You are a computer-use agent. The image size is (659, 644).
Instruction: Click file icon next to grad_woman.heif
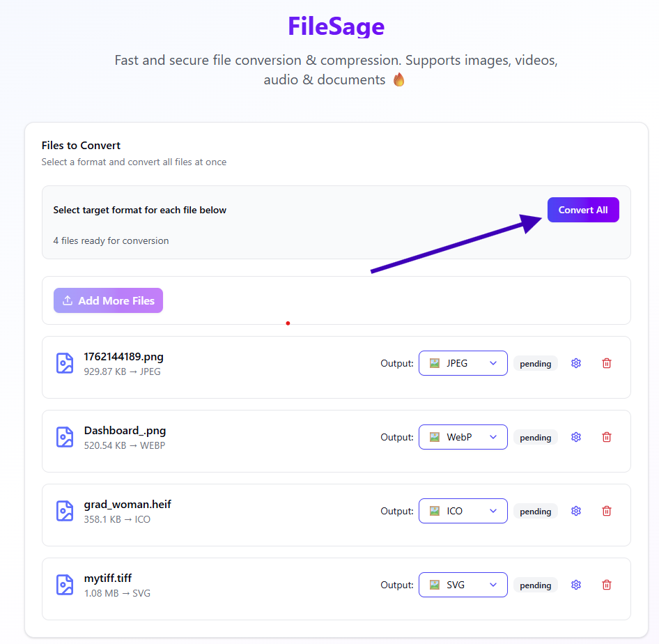[x=65, y=511]
